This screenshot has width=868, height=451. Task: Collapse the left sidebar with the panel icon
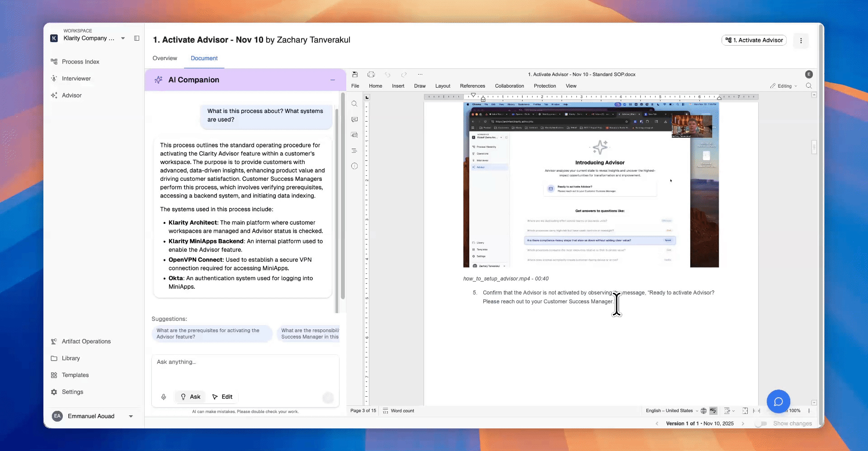coord(137,38)
